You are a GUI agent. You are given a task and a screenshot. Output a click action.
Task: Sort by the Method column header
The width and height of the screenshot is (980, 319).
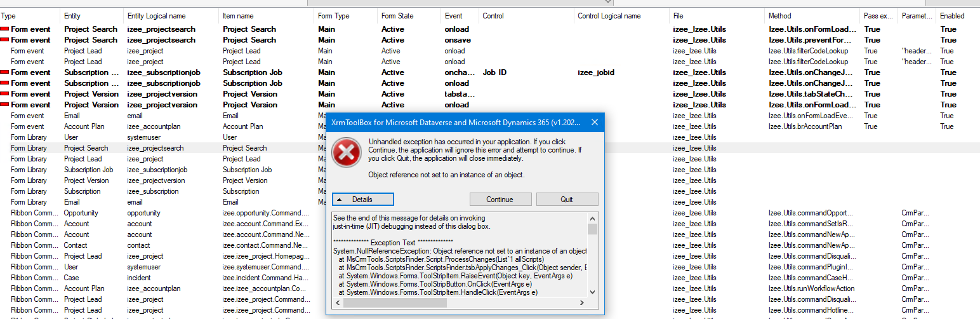coord(780,16)
